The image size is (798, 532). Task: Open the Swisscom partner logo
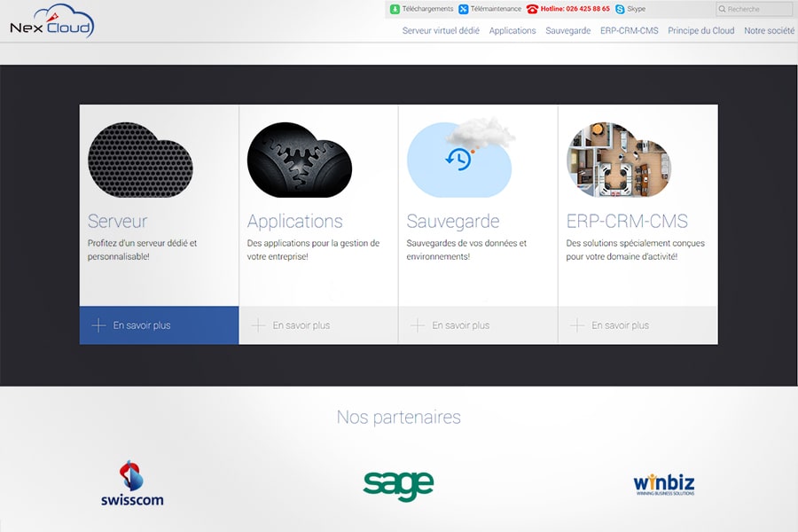(132, 483)
